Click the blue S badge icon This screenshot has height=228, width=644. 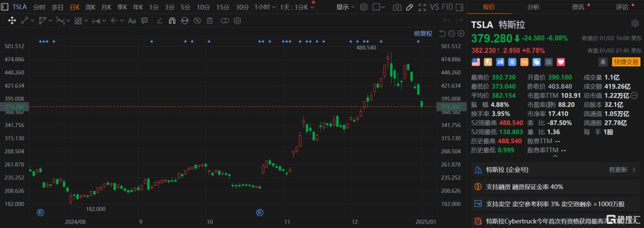512,62
